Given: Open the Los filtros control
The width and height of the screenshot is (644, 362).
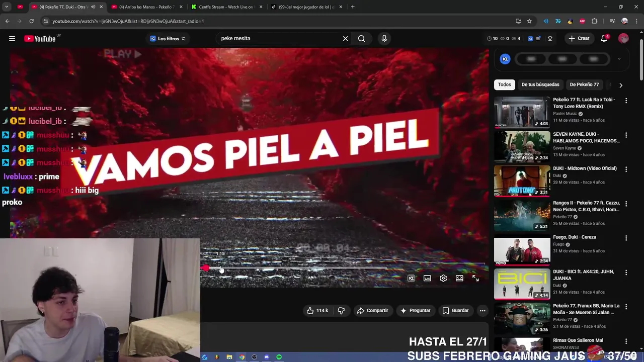Looking at the screenshot, I should tap(168, 39).
